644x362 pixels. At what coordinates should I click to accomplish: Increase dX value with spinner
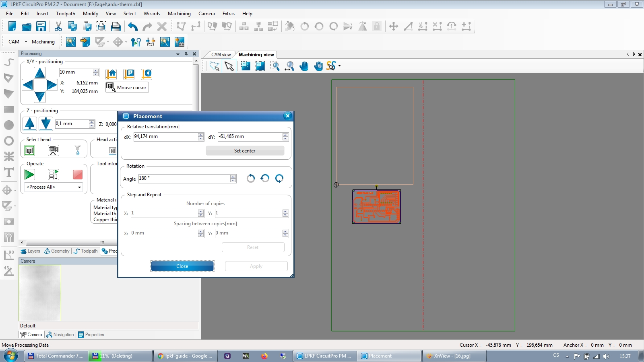point(201,135)
